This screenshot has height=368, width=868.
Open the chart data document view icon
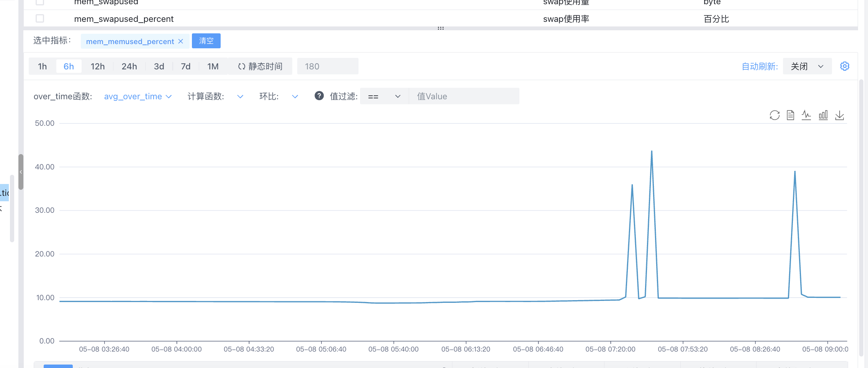click(x=790, y=115)
